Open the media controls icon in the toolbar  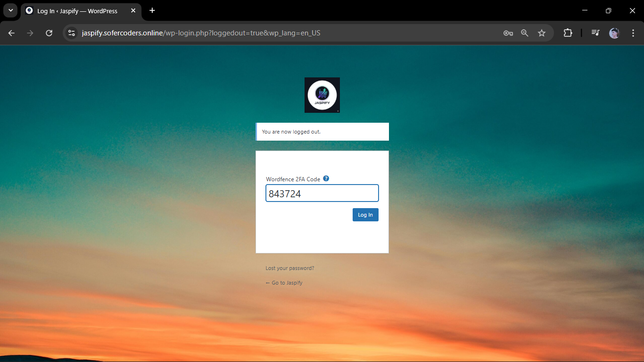click(595, 33)
